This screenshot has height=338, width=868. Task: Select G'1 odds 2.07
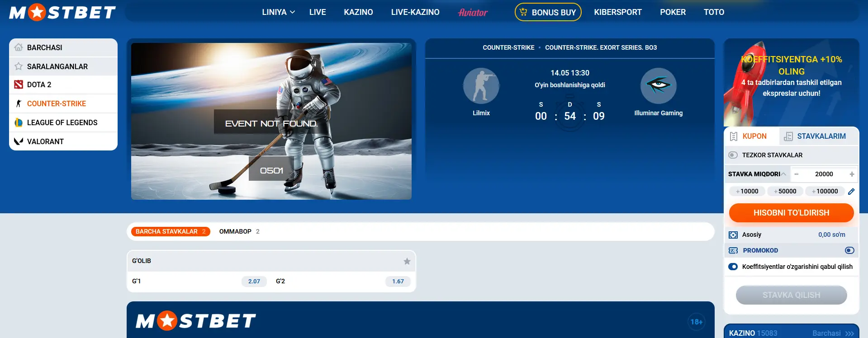coord(254,281)
